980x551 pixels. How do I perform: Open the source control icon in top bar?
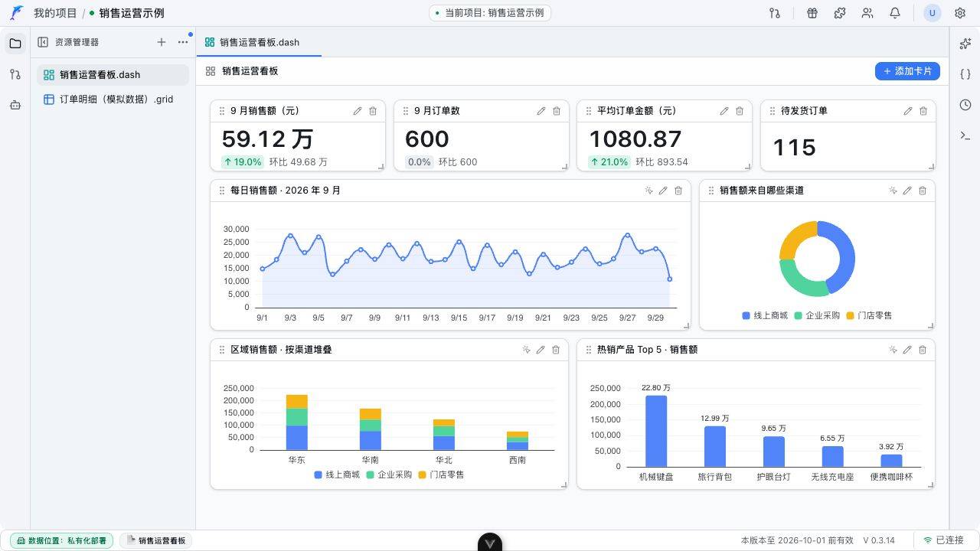[x=775, y=13]
